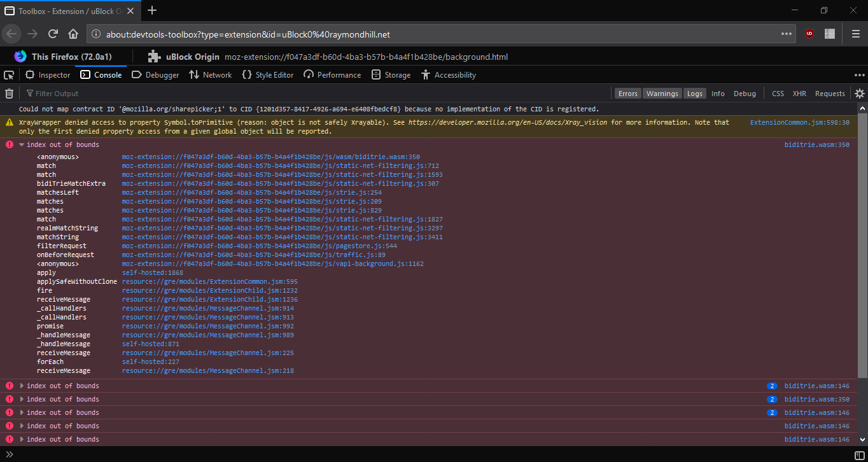Open Accessibility tab
This screenshot has height=462, width=868.
448,74
